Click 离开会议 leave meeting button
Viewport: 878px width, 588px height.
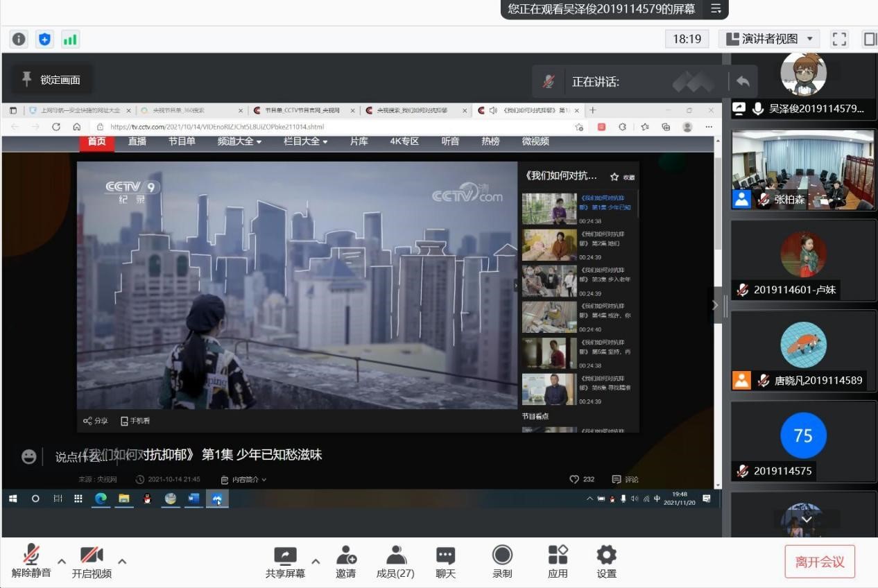point(819,561)
